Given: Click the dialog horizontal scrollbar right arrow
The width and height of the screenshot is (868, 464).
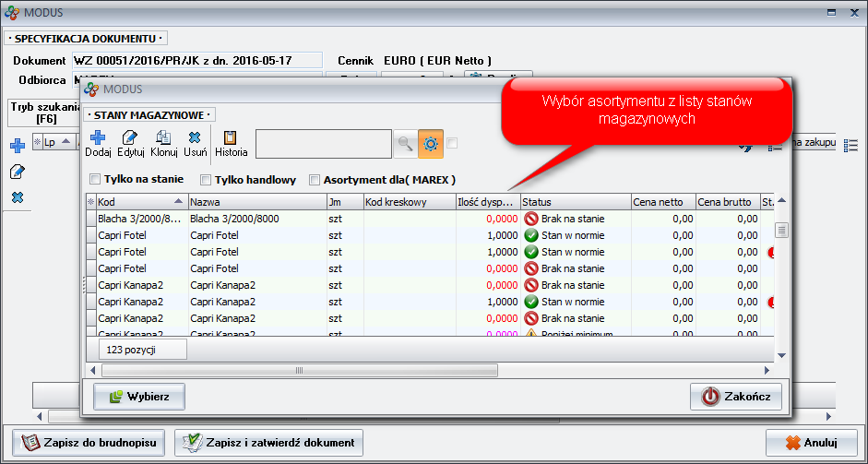Looking at the screenshot, I should click(767, 371).
